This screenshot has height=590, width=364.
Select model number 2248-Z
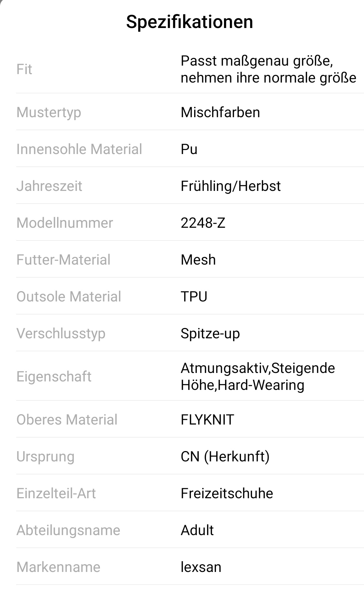click(x=203, y=223)
